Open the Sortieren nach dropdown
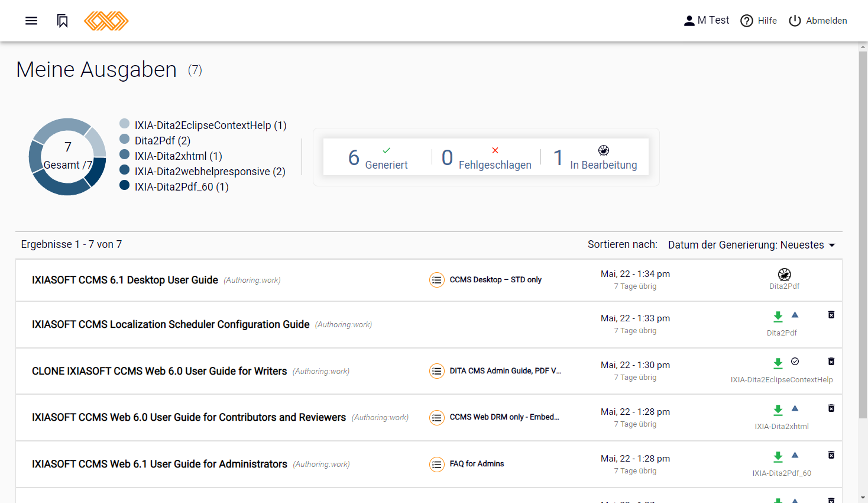Viewport: 868px width, 503px height. [x=751, y=245]
